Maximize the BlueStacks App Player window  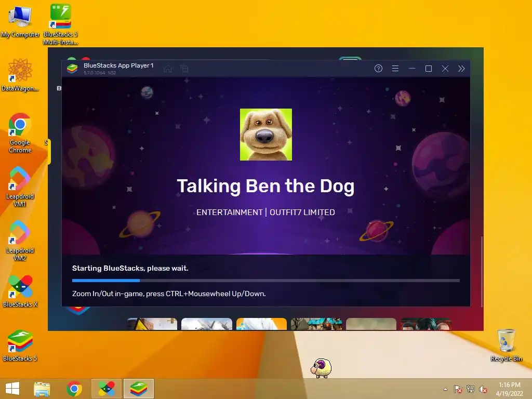429,69
